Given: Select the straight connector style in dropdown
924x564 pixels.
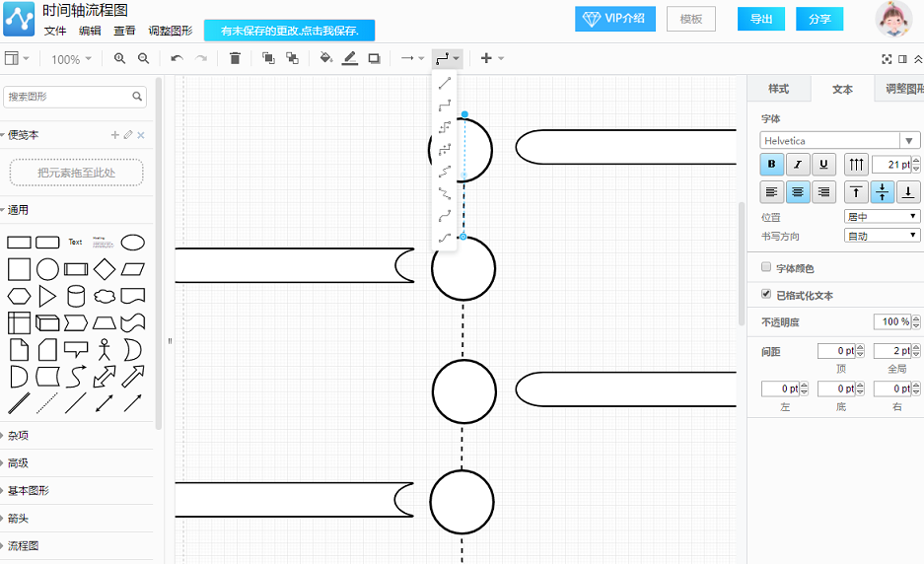Looking at the screenshot, I should pos(445,84).
